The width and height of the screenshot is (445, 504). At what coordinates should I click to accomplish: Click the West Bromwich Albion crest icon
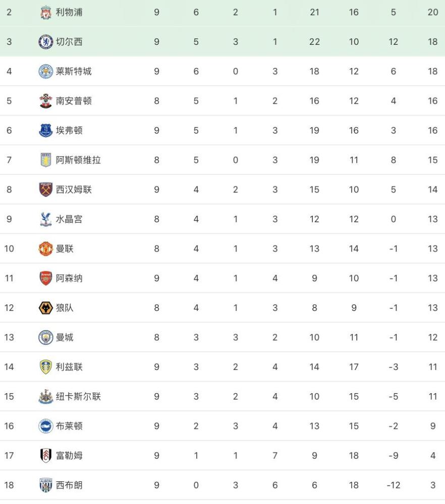45,485
